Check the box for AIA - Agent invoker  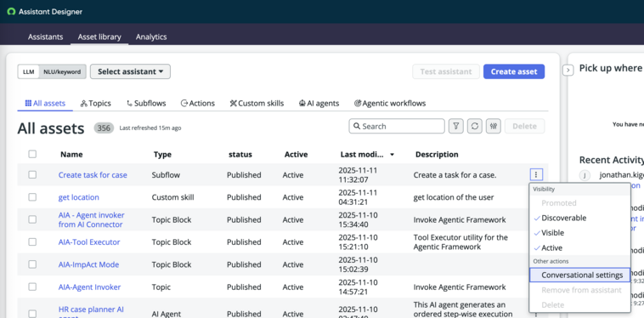click(x=32, y=219)
